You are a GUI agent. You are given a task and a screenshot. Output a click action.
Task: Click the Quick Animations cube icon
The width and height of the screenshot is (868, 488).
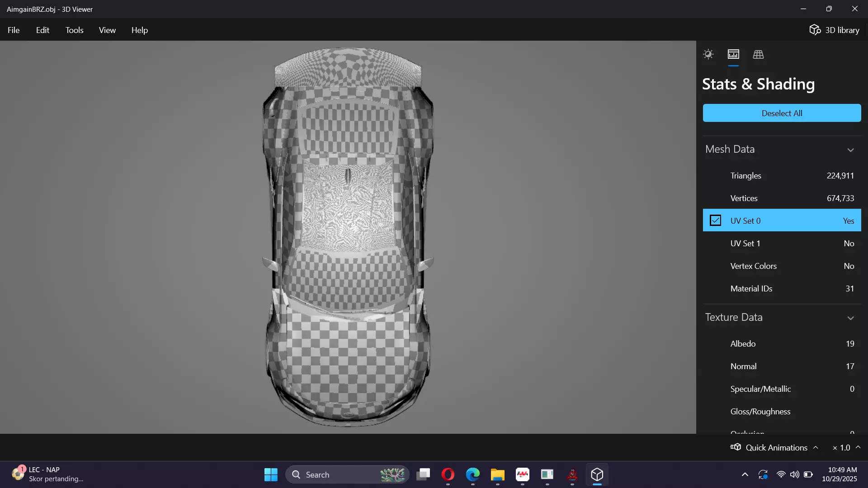click(x=736, y=447)
